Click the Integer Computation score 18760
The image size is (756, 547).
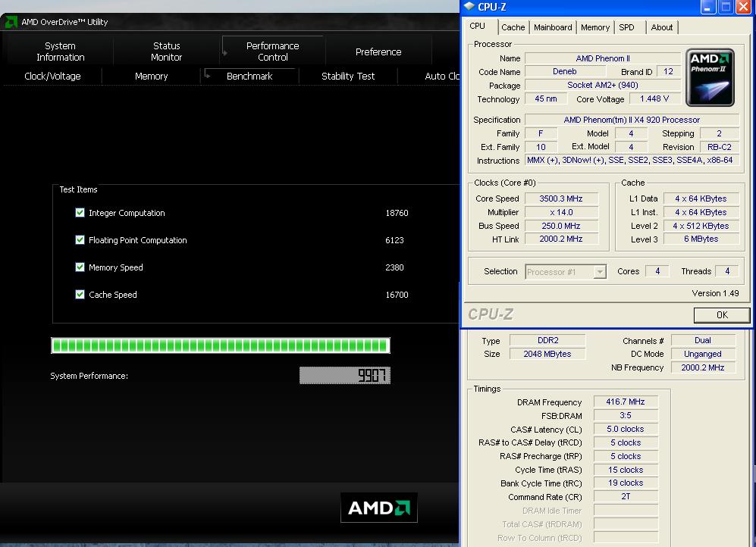click(397, 213)
